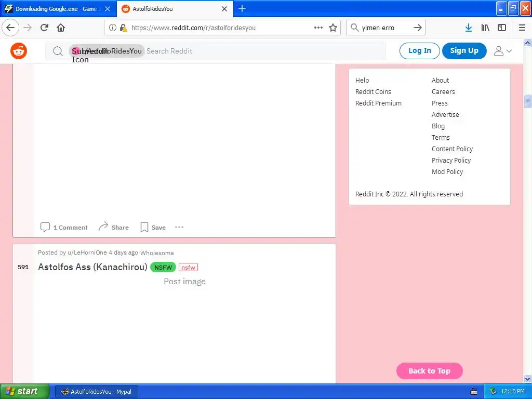Open a new browser tab

click(x=242, y=8)
